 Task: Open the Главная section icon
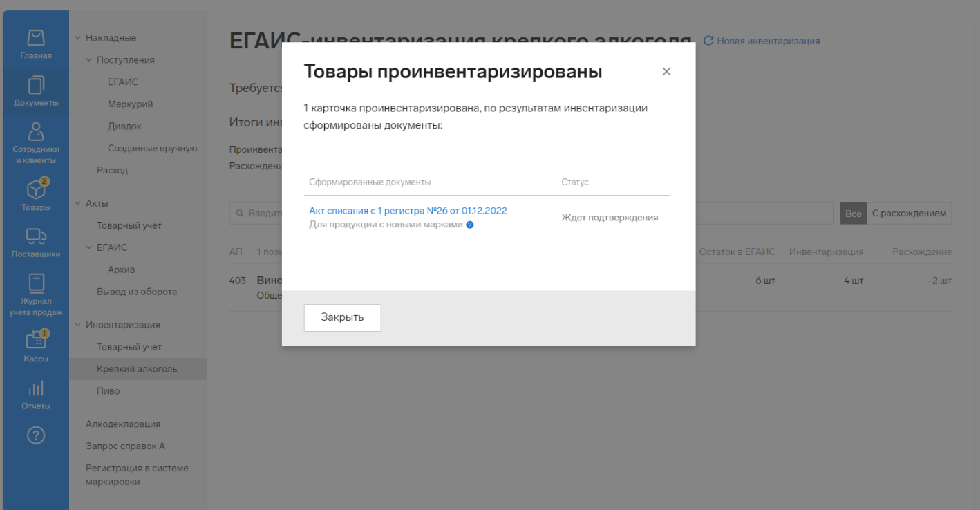[36, 37]
